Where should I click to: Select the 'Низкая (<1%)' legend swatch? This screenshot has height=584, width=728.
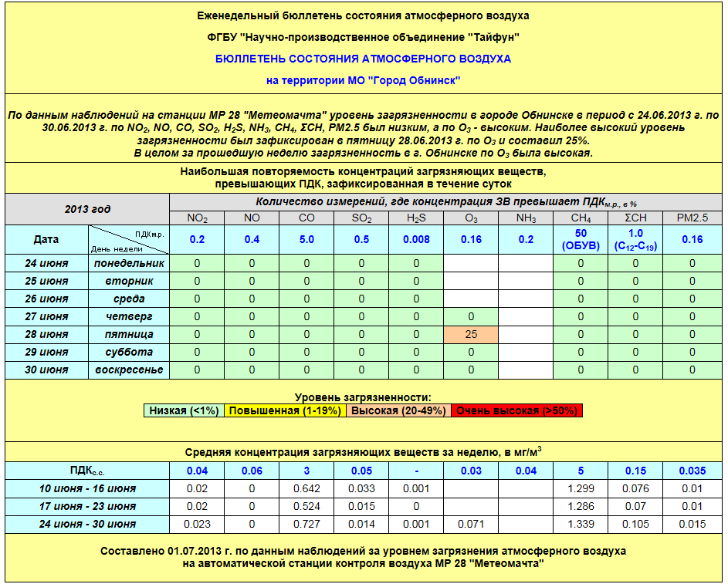point(184,410)
